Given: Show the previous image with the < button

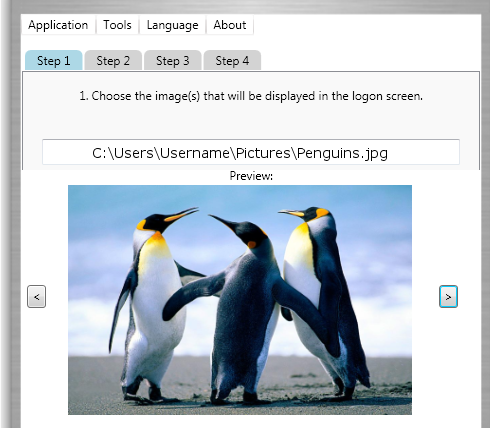Looking at the screenshot, I should click(36, 296).
